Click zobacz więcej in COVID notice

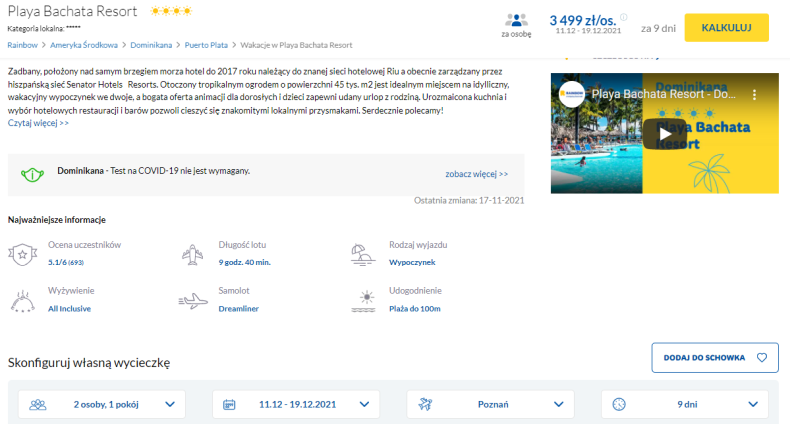tap(476, 174)
